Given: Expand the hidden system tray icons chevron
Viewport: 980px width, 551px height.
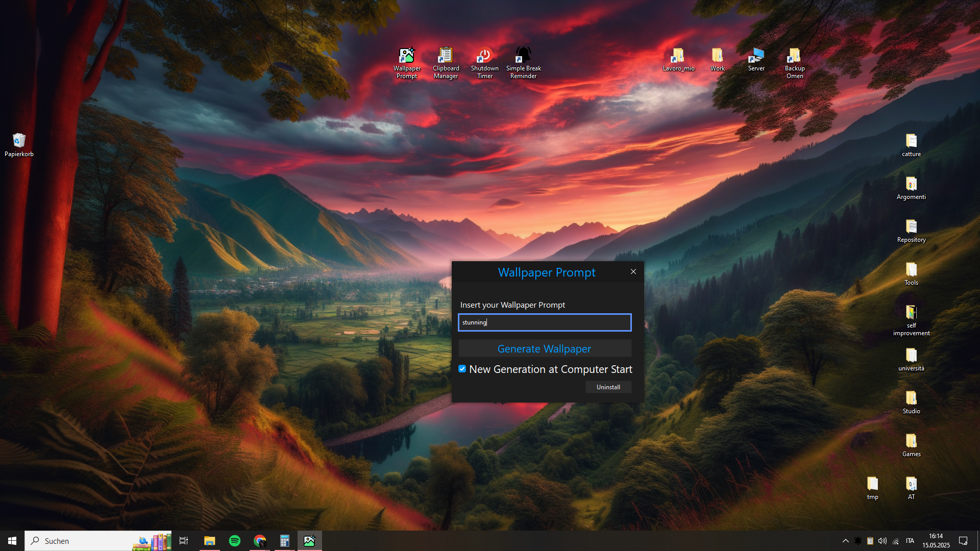Looking at the screenshot, I should tap(845, 541).
